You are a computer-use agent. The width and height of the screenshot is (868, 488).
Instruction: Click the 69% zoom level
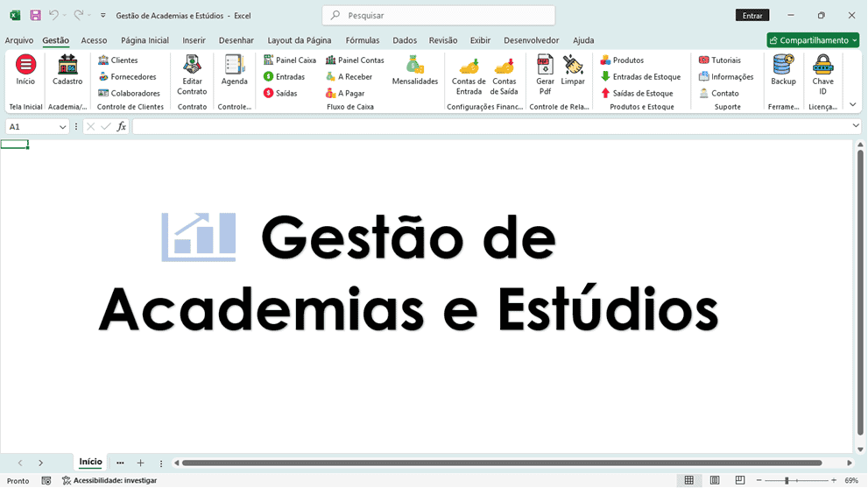pyautogui.click(x=851, y=481)
